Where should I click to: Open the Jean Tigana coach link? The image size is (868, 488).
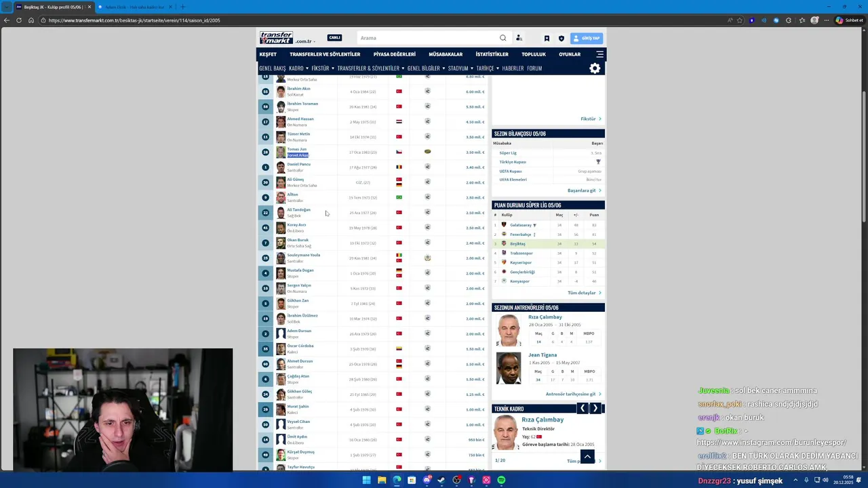click(x=542, y=355)
